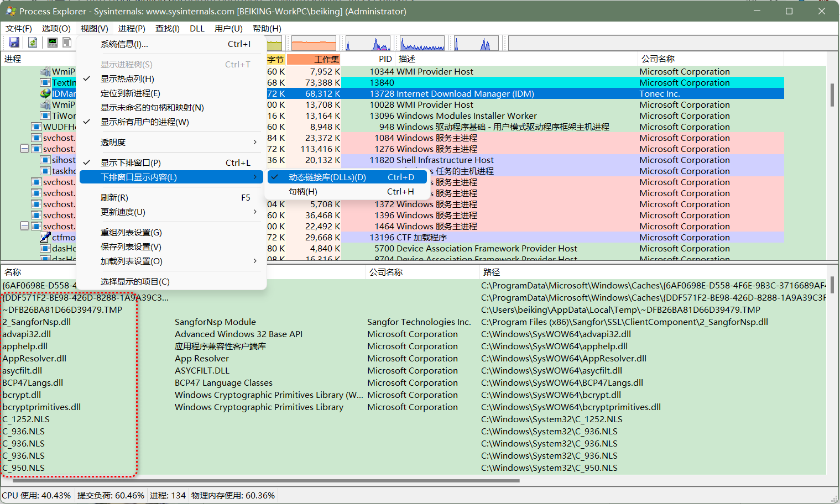
Task: Click the svchost icon in PID 1396 row
Action: pos(37,216)
